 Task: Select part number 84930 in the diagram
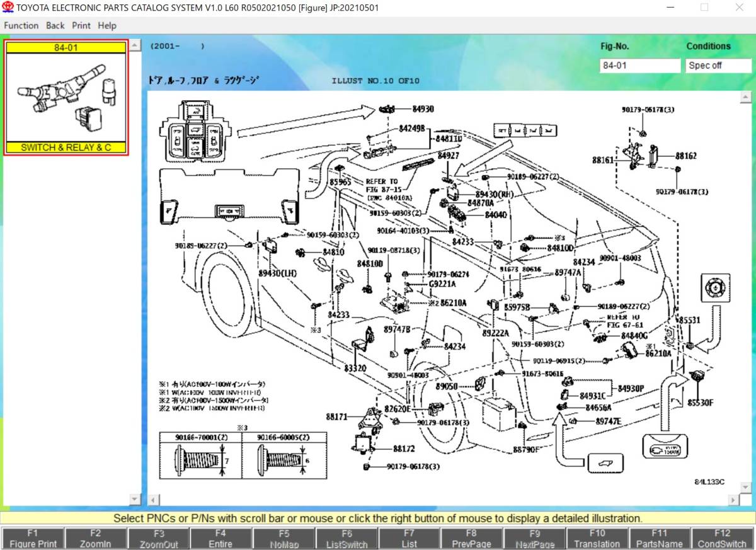click(x=423, y=109)
